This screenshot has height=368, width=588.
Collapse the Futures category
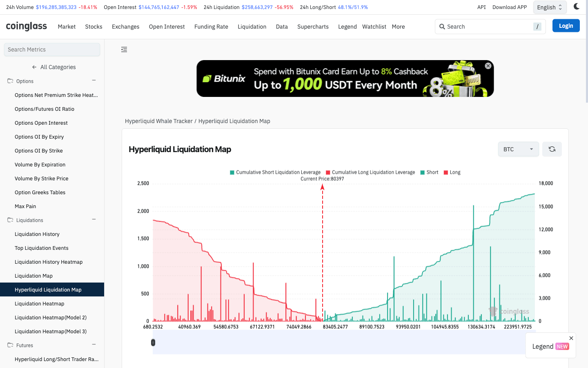point(94,345)
